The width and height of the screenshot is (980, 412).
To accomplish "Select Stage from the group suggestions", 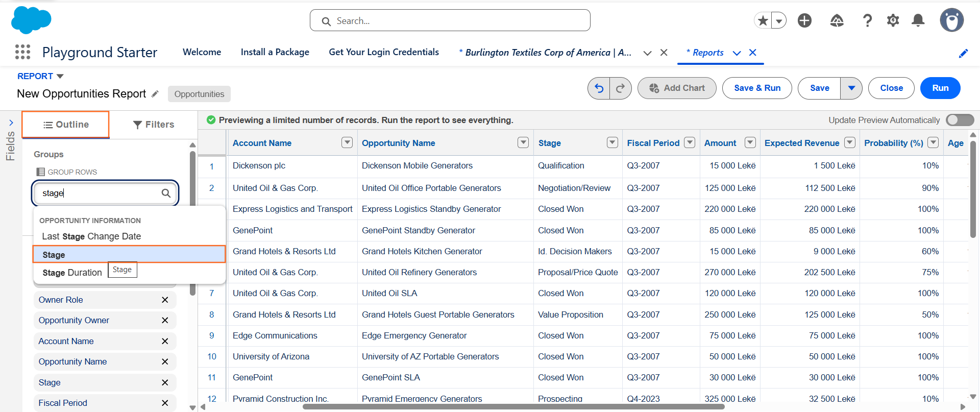I will (129, 254).
